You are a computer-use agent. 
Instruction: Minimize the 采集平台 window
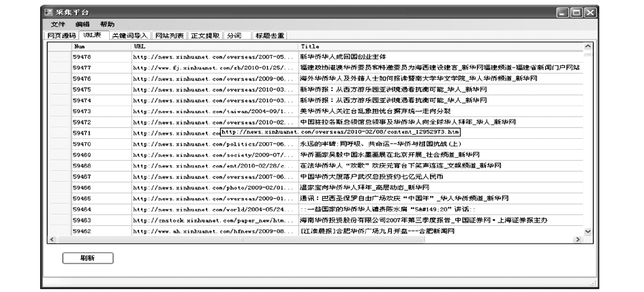click(x=563, y=13)
